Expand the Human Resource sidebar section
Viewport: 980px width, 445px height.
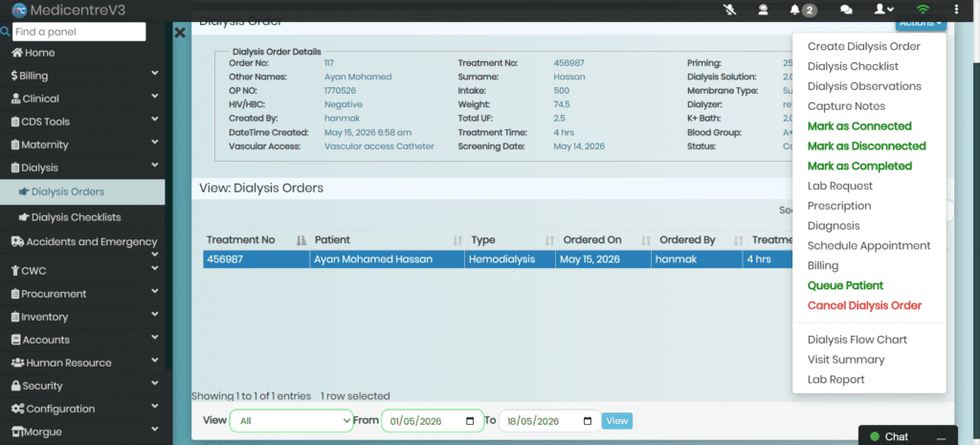pyautogui.click(x=82, y=363)
